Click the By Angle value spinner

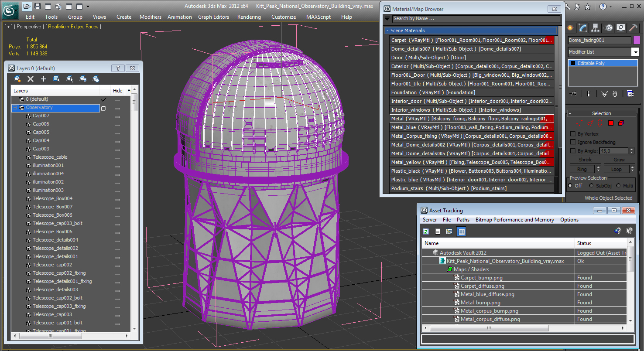coord(632,151)
